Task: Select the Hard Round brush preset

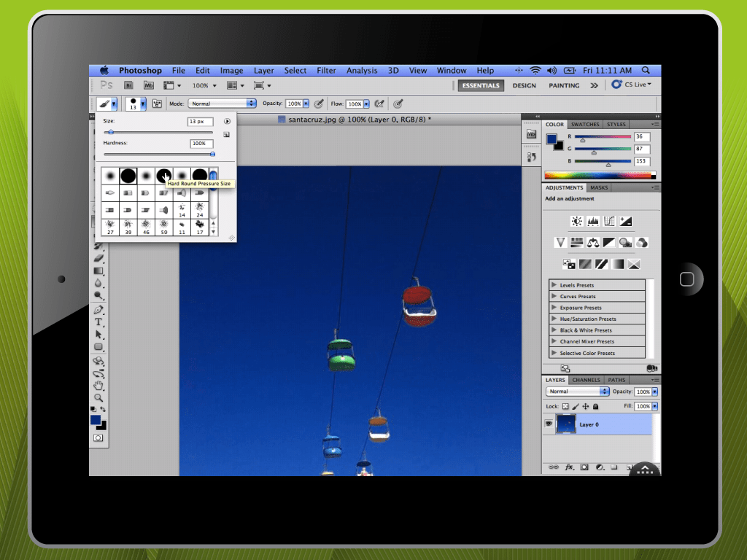Action: pos(127,175)
